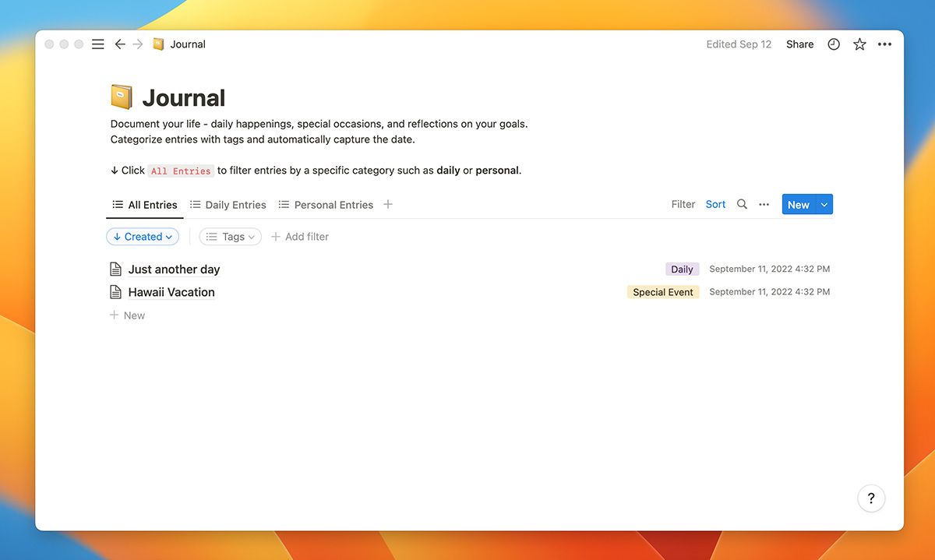Expand the New button dropdown arrow
Viewport: 935px width, 560px height.
(825, 205)
